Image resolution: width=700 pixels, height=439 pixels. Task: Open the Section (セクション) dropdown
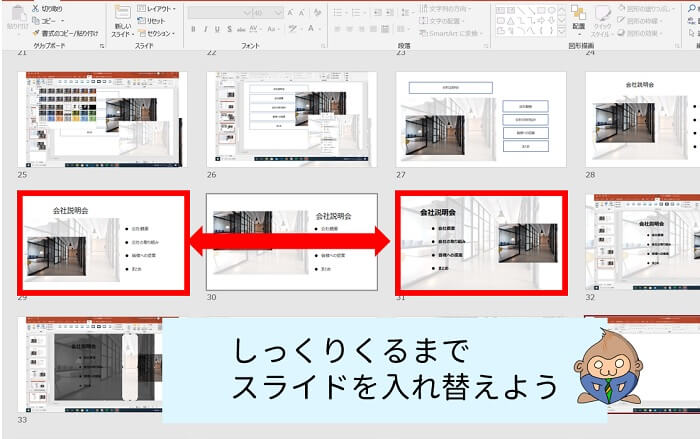tap(160, 33)
